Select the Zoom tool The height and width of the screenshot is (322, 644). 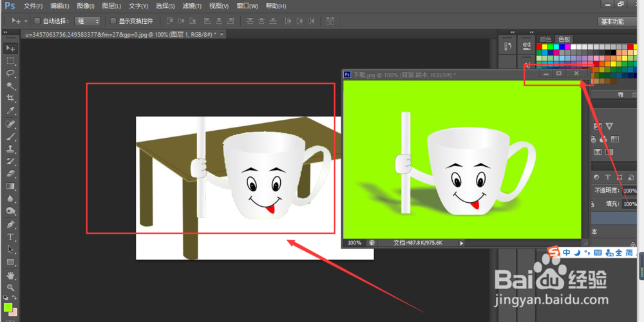pyautogui.click(x=10, y=287)
